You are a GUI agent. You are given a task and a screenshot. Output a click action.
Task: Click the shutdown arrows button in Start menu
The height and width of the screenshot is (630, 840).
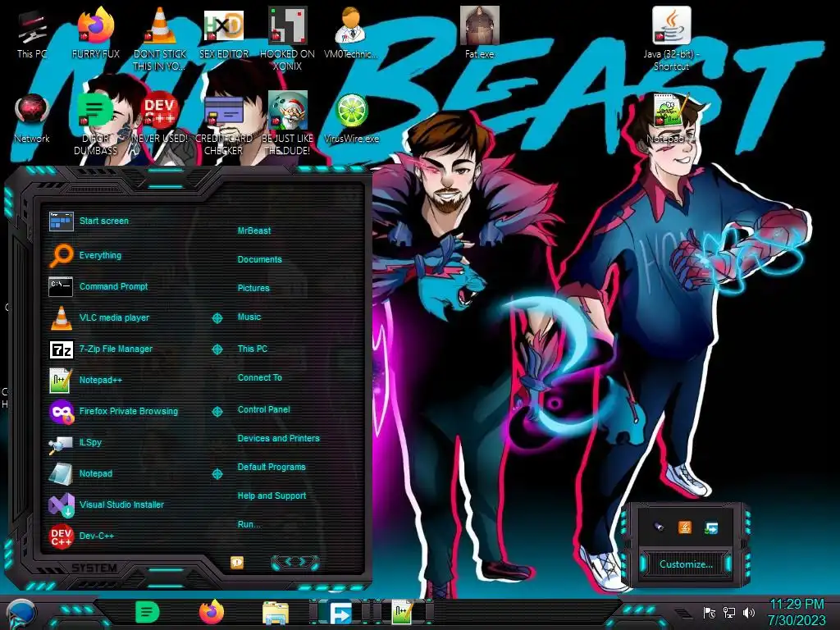pos(295,562)
